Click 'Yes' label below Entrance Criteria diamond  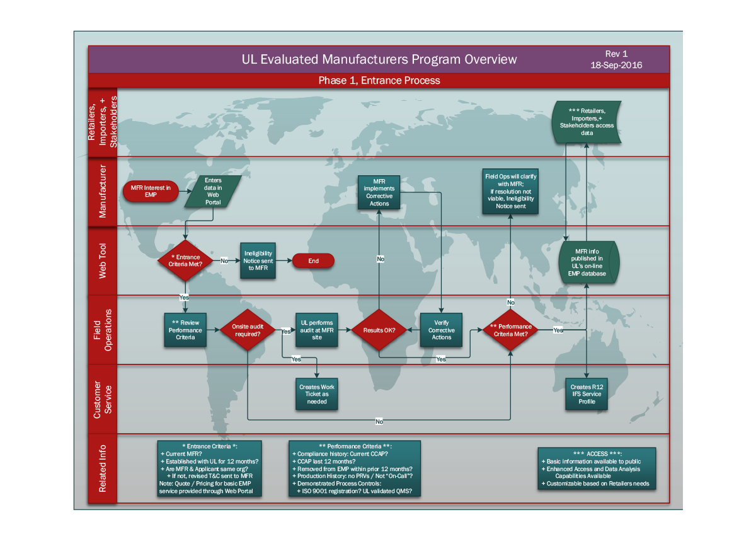point(185,296)
